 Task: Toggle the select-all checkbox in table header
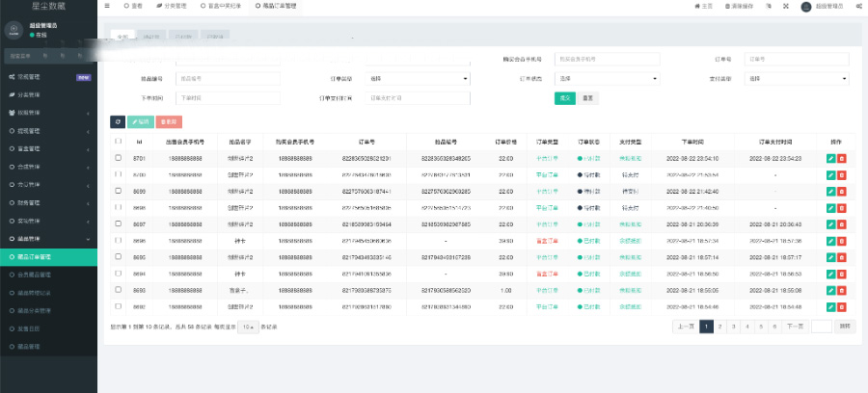pos(118,142)
